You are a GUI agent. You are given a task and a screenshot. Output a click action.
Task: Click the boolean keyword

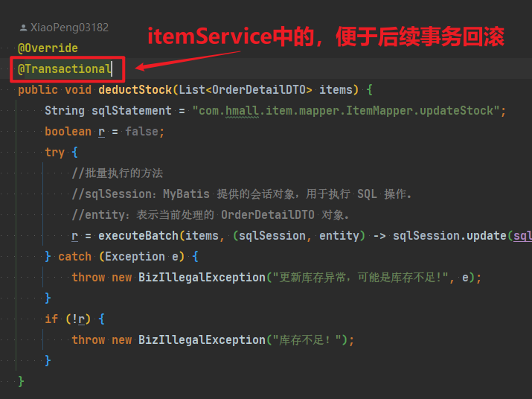coord(68,132)
